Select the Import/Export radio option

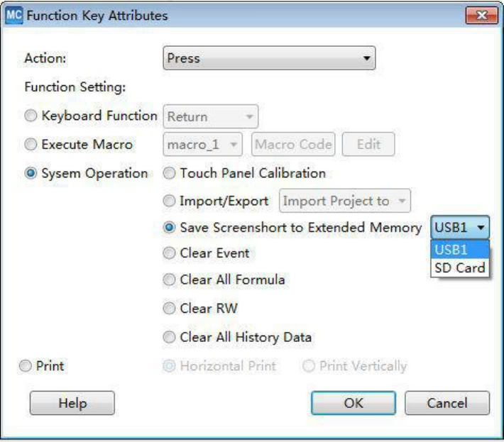tap(170, 201)
